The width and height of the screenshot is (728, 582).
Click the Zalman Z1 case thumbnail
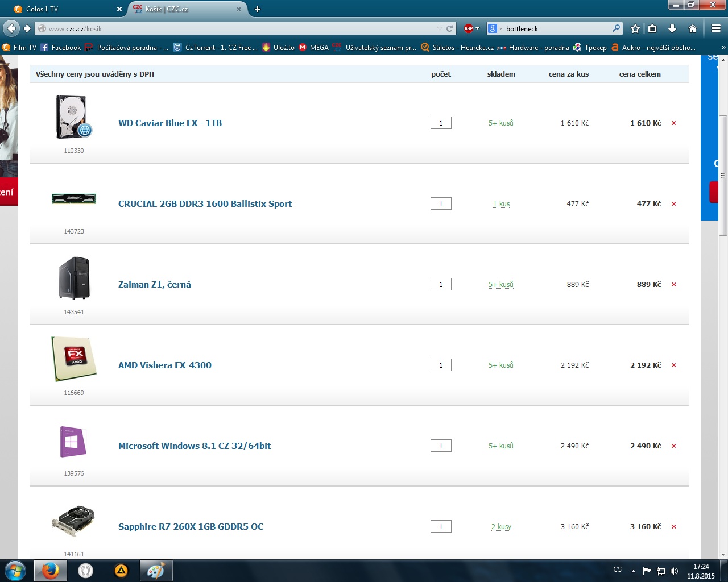[x=74, y=278]
